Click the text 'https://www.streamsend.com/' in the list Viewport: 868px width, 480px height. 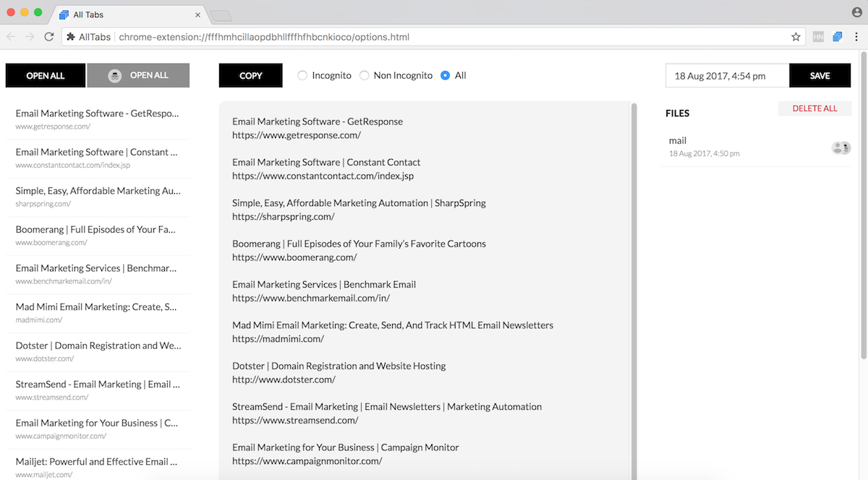click(x=295, y=420)
